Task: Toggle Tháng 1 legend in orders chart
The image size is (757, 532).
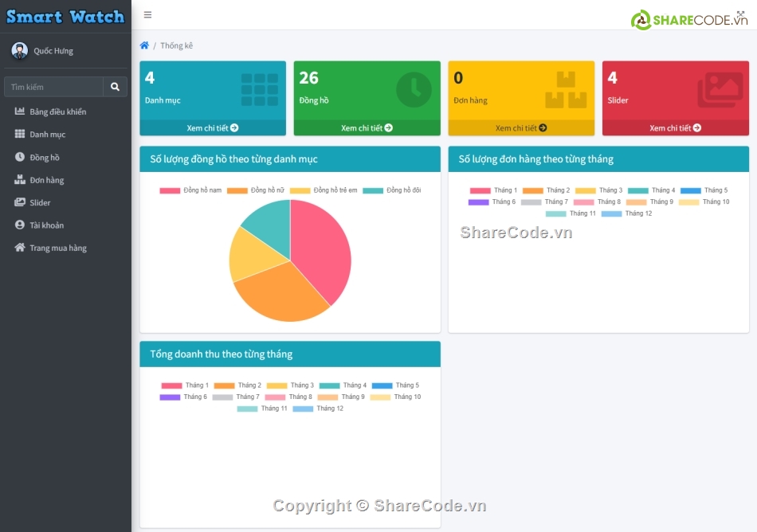Action: tap(493, 190)
